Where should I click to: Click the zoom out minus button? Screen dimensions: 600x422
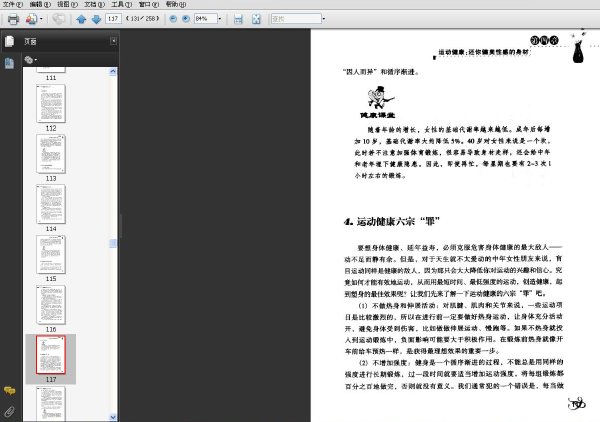tap(173, 18)
